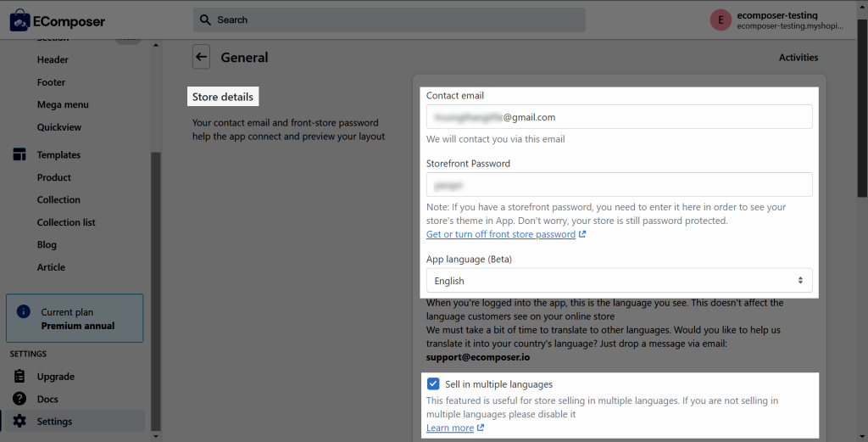Click the search magnifier icon

205,20
